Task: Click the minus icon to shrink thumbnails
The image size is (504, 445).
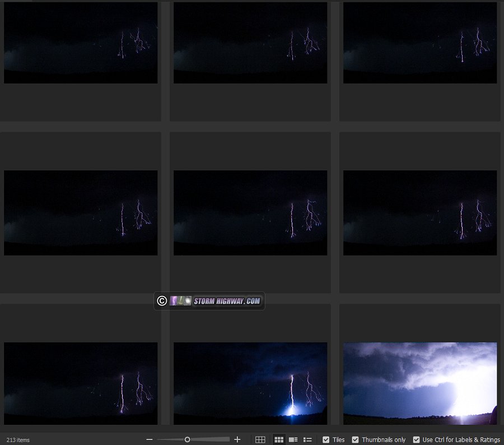Action: [x=149, y=439]
